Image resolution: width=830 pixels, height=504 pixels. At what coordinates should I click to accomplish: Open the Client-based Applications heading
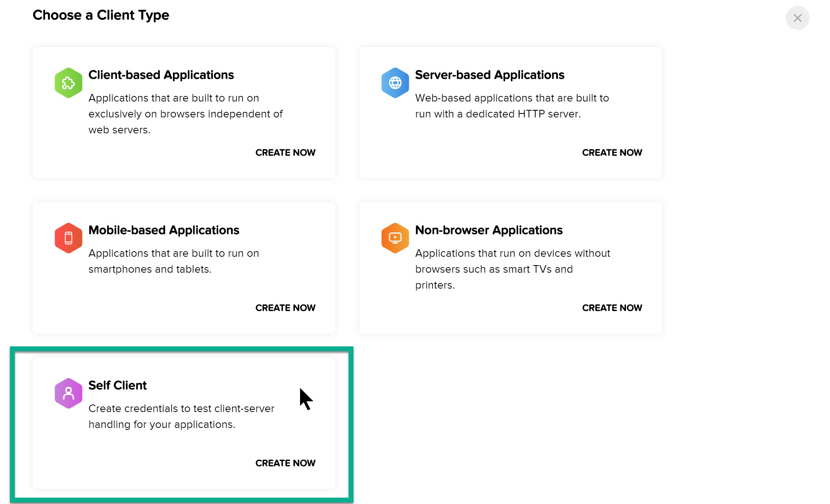click(161, 75)
